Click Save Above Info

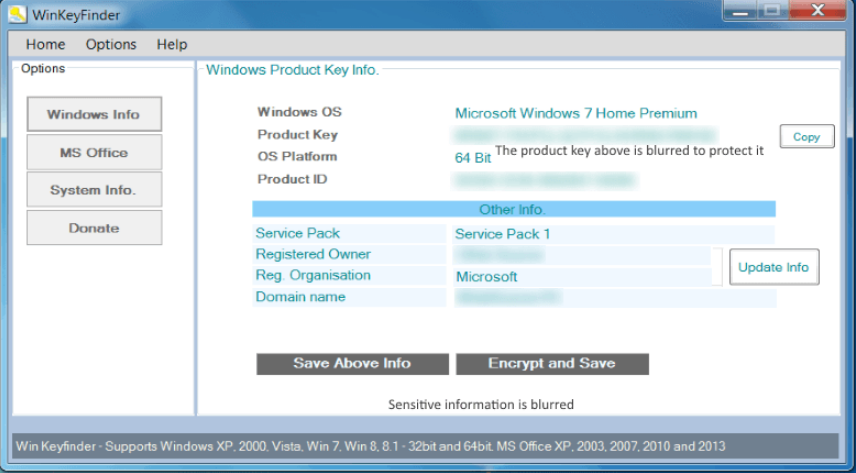point(353,364)
